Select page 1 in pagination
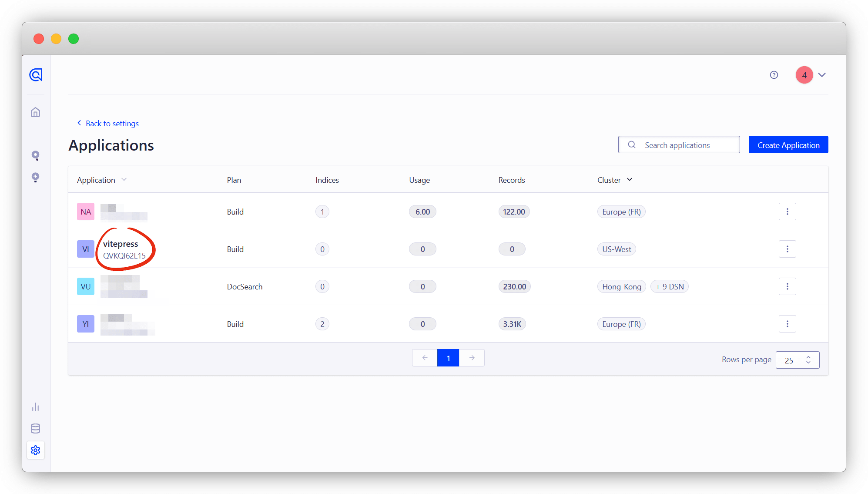Image resolution: width=868 pixels, height=494 pixels. (448, 358)
